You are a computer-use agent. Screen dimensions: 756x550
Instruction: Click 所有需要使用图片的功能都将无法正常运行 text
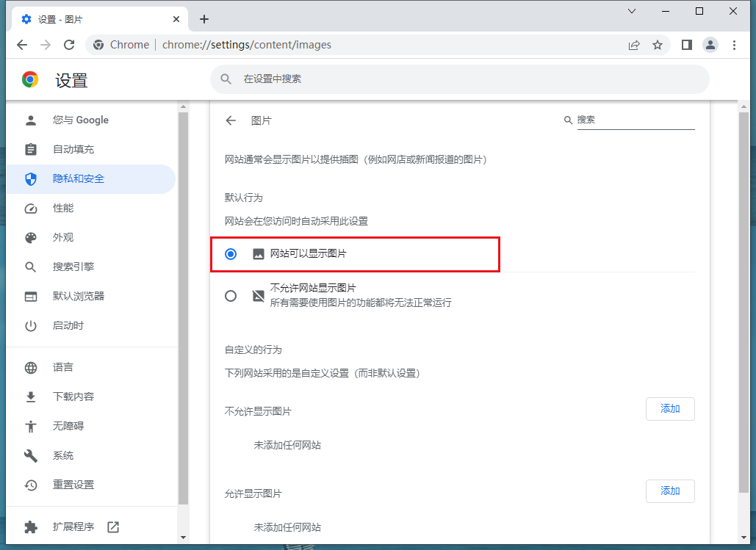361,303
